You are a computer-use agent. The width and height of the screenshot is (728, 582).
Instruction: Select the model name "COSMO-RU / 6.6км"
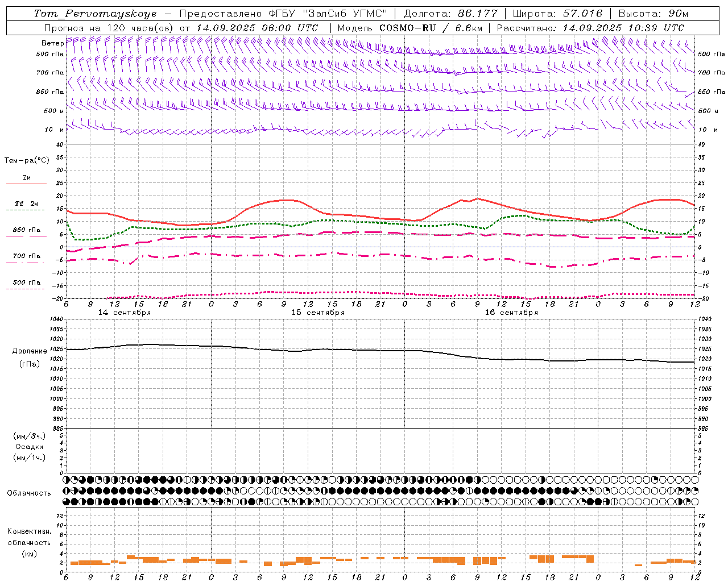point(431,28)
